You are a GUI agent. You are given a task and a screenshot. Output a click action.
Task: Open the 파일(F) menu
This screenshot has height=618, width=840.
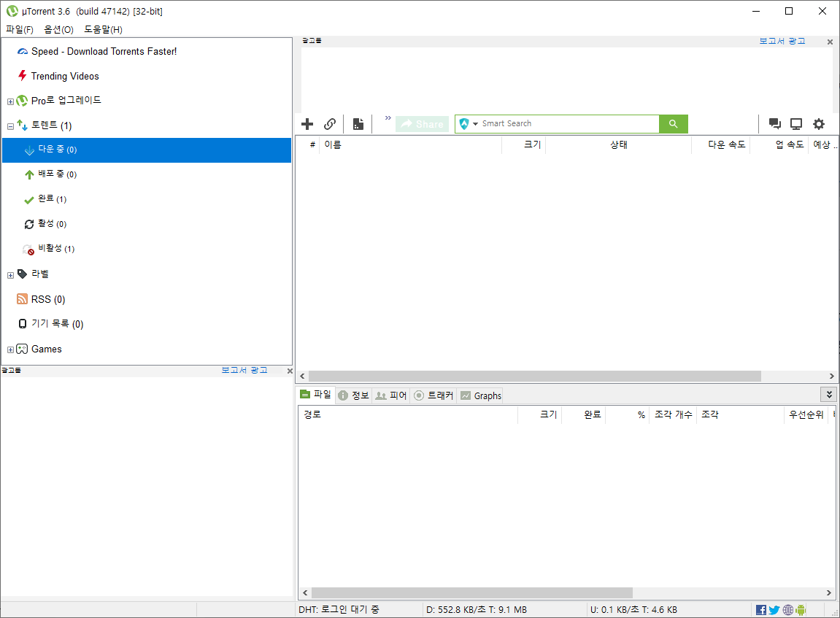tap(19, 29)
